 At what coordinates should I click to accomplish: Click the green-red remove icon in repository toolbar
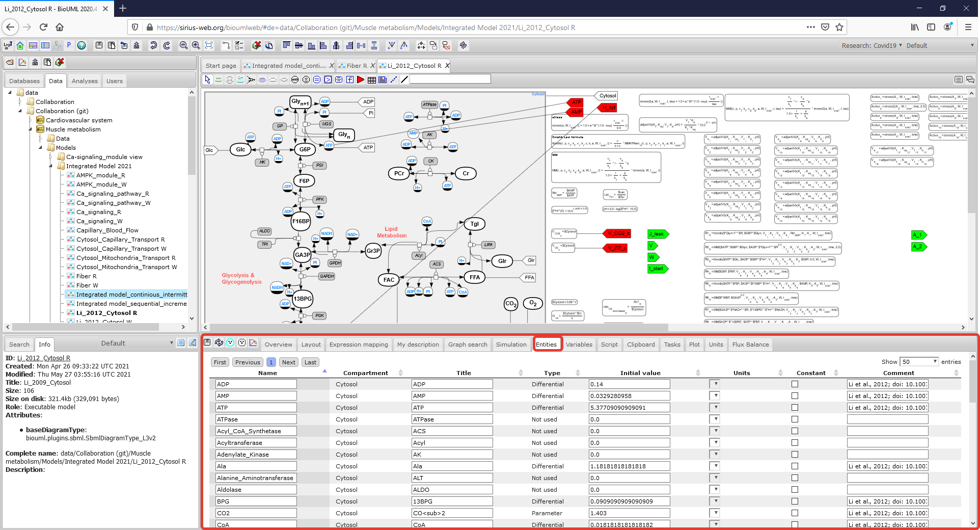point(60,62)
